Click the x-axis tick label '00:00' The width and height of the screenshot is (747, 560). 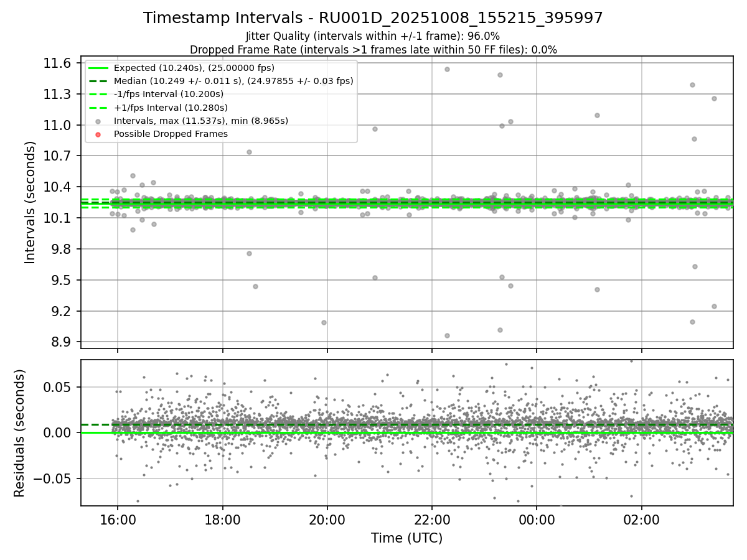coord(537,519)
